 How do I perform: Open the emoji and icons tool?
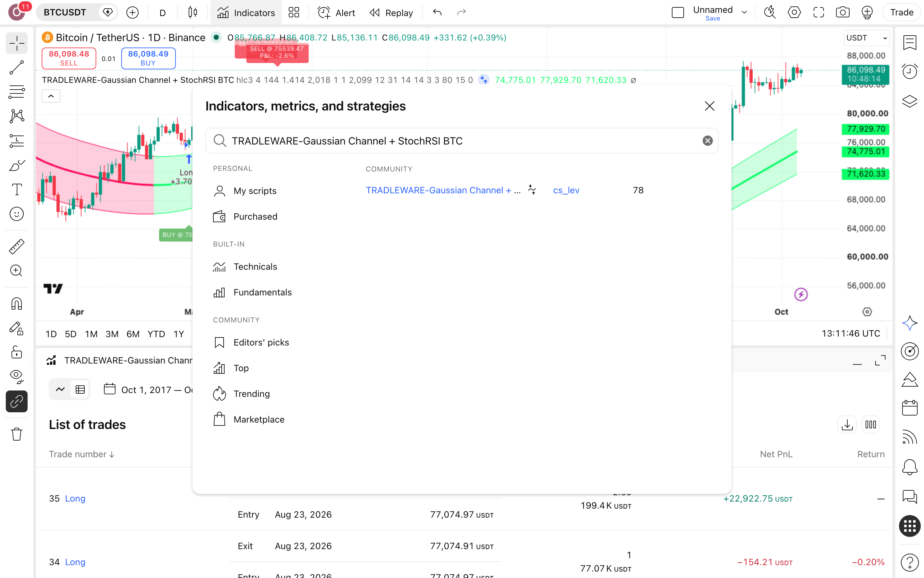point(16,214)
